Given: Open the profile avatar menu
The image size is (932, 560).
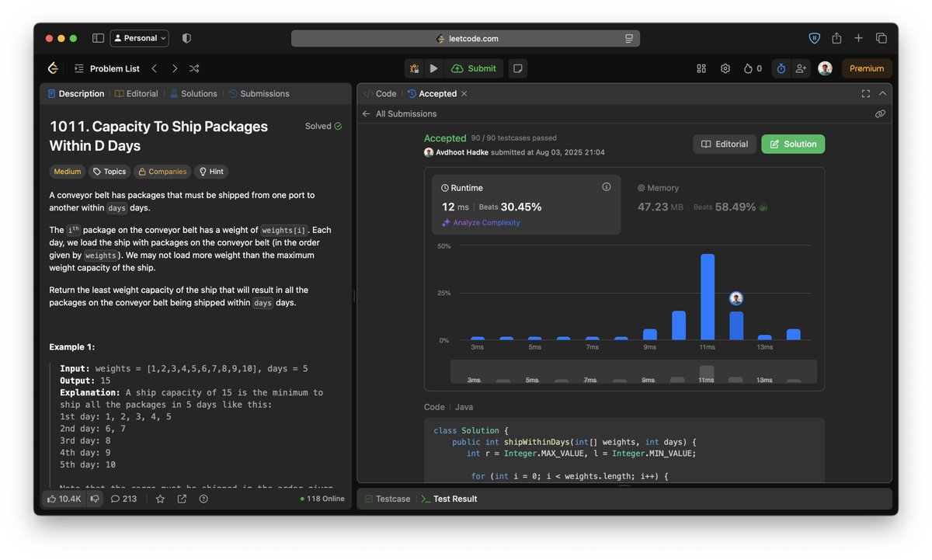Looking at the screenshot, I should click(x=825, y=68).
